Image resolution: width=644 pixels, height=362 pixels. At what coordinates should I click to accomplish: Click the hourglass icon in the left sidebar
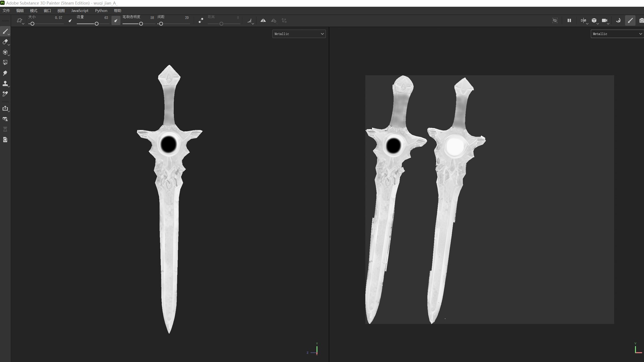coord(5,129)
